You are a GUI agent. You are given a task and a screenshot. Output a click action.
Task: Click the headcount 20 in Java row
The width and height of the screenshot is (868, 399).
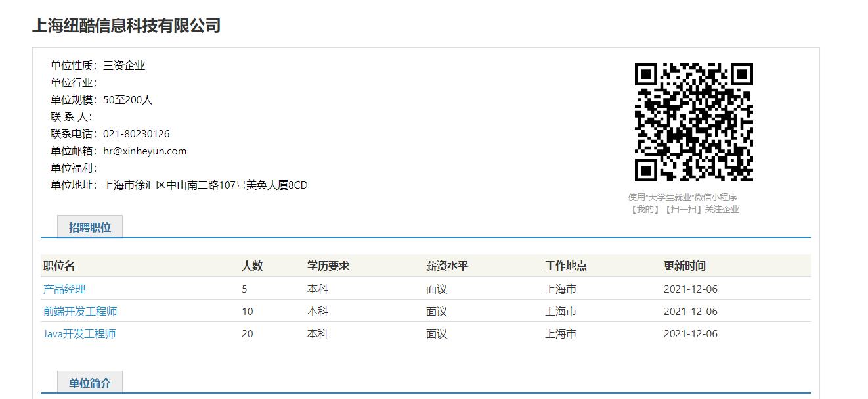coord(247,334)
